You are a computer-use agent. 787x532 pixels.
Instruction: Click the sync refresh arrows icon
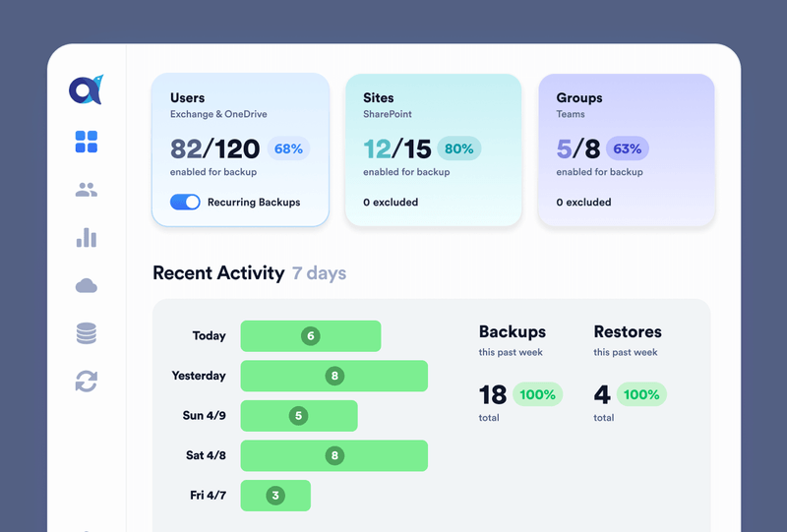pos(87,382)
